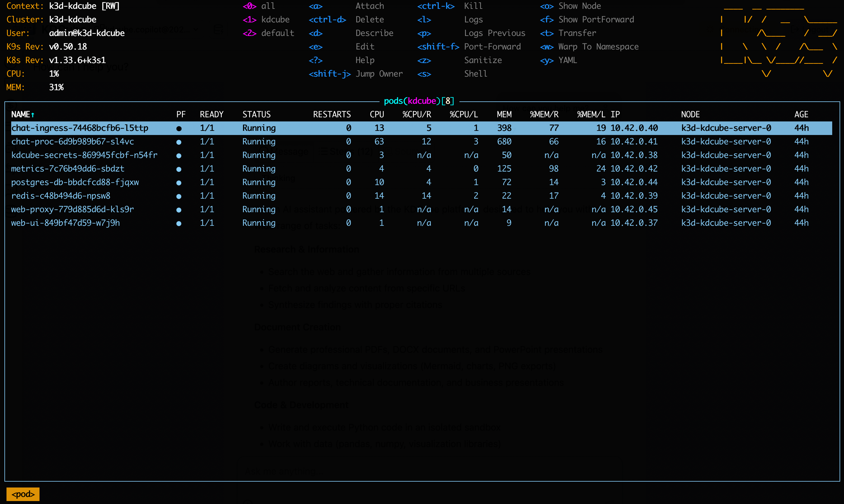Click the <2> default namespace shortcut
Screen dimensions: 844x504
(x=268, y=33)
